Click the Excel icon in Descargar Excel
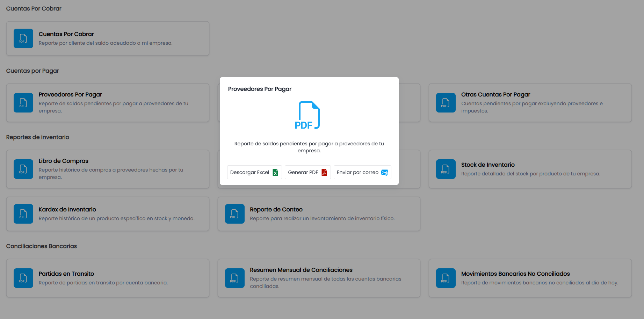The image size is (644, 319). pyautogui.click(x=275, y=172)
